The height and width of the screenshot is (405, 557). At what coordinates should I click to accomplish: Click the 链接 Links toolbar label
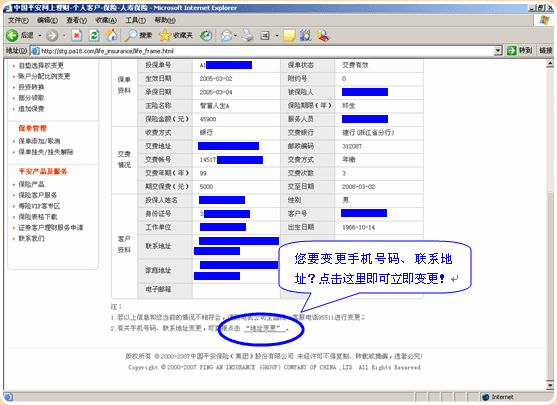tap(546, 51)
